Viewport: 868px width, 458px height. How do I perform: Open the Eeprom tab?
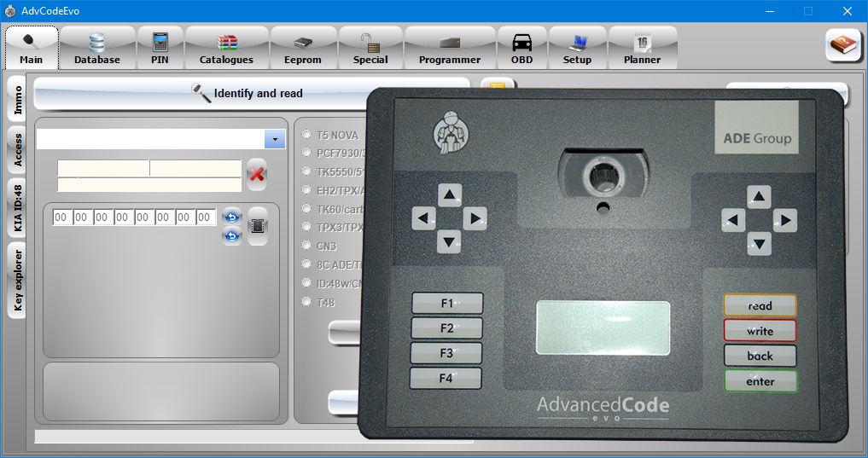point(303,48)
